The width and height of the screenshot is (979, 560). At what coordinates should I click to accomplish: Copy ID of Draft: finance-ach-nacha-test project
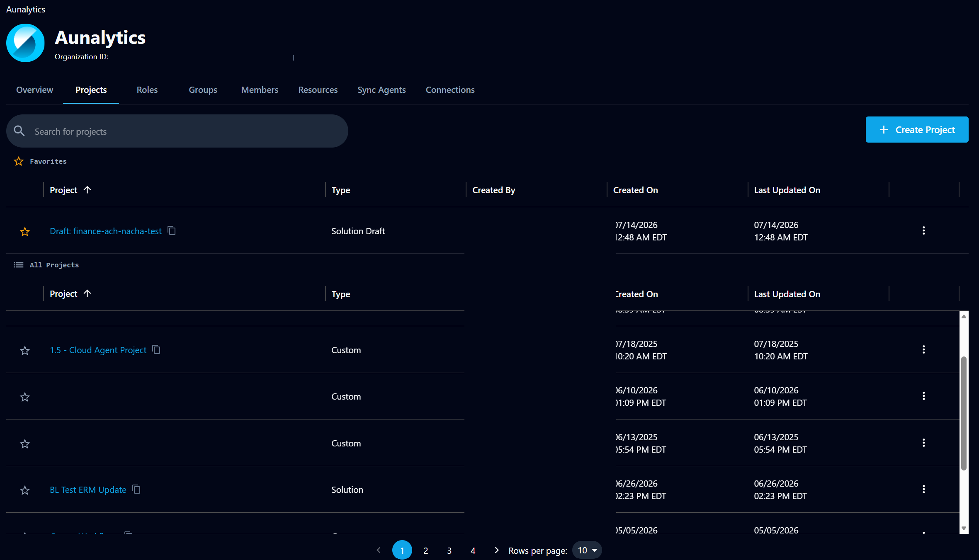172,230
